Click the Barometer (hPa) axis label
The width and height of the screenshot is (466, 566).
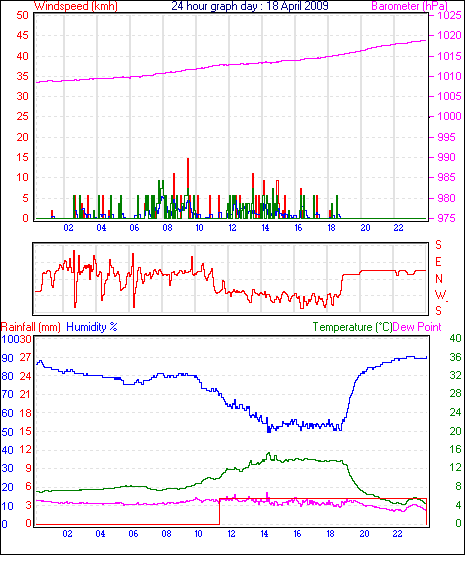pyautogui.click(x=409, y=6)
